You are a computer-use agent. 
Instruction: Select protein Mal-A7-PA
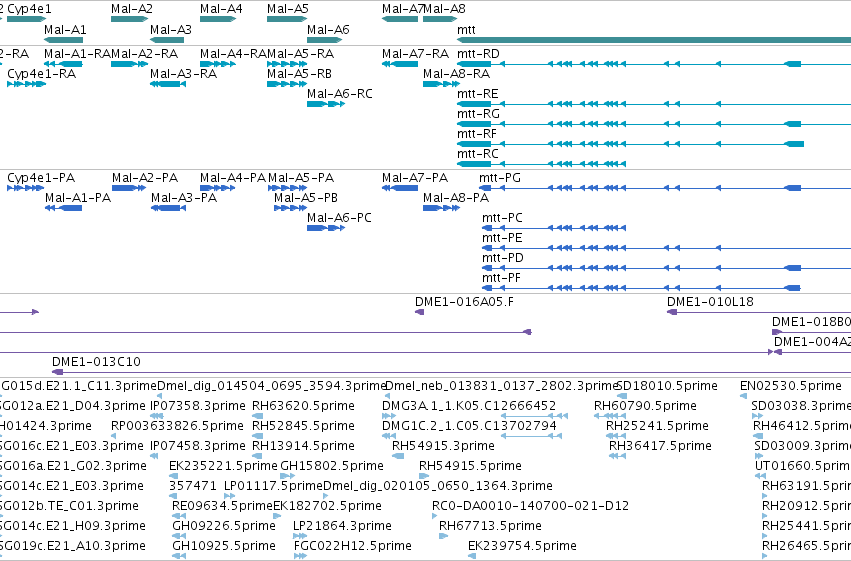(400, 188)
